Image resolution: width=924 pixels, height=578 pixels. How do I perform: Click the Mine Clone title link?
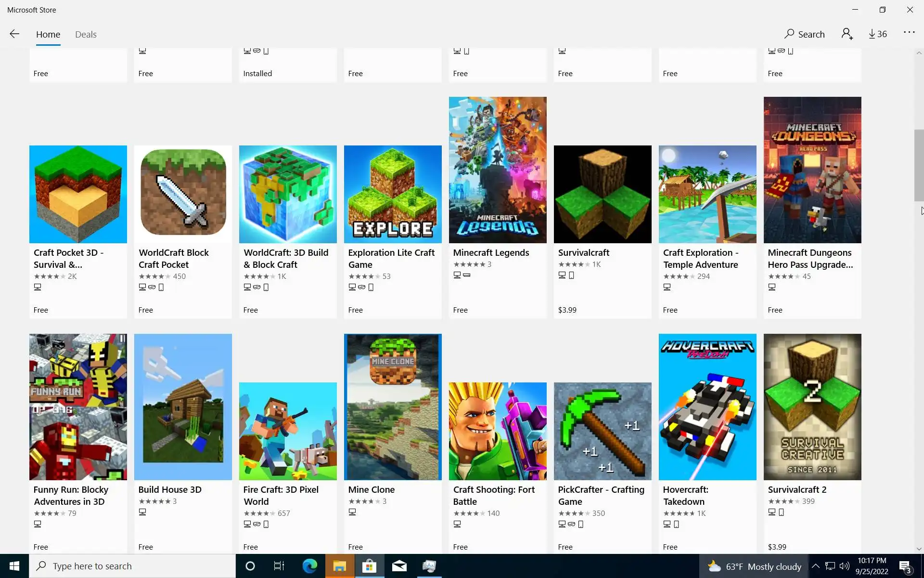pyautogui.click(x=371, y=489)
